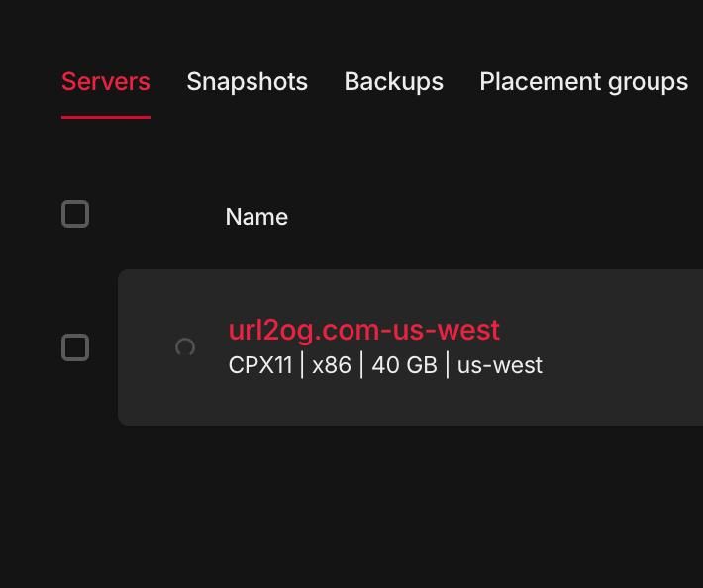The width and height of the screenshot is (703, 588).
Task: Click the loading spinner status icon
Action: click(x=185, y=347)
